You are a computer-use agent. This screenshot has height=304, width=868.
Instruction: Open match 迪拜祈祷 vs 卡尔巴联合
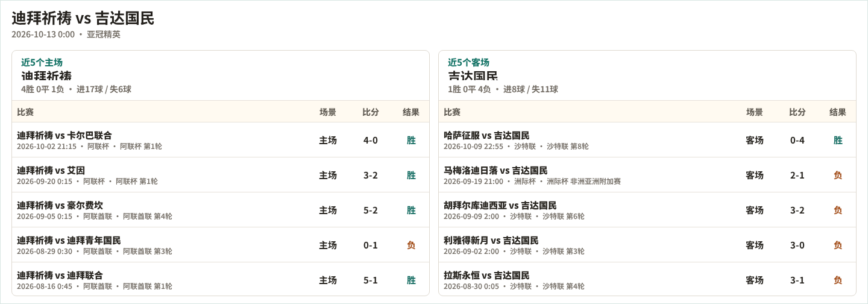tap(64, 135)
